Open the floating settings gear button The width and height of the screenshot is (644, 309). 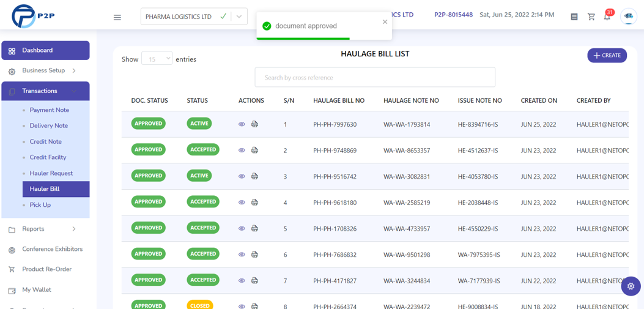click(631, 286)
